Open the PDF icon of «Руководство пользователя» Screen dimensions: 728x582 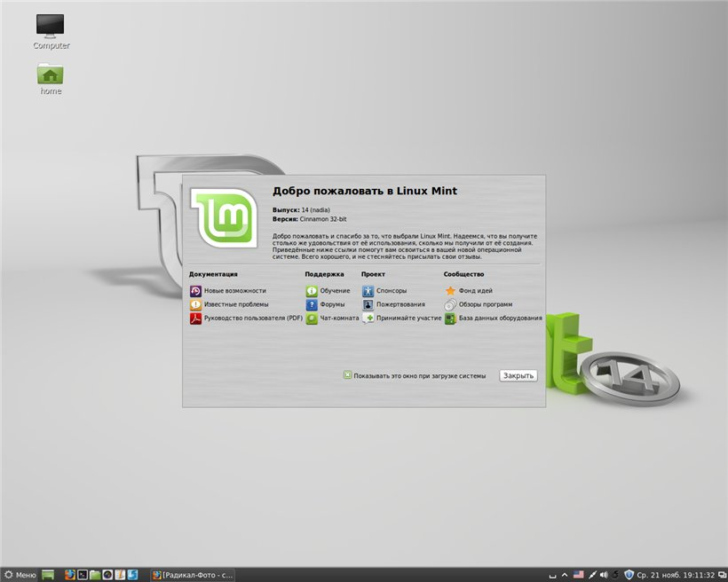(x=196, y=319)
